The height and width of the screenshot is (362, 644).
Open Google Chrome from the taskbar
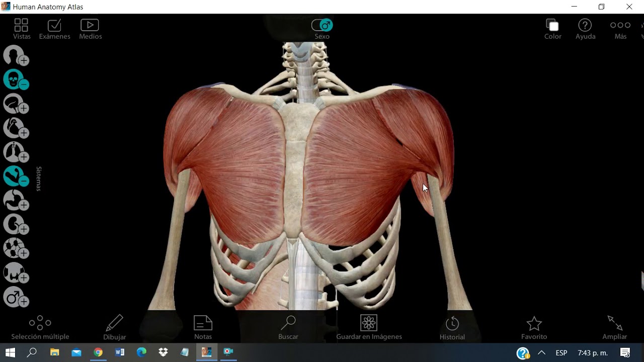98,352
